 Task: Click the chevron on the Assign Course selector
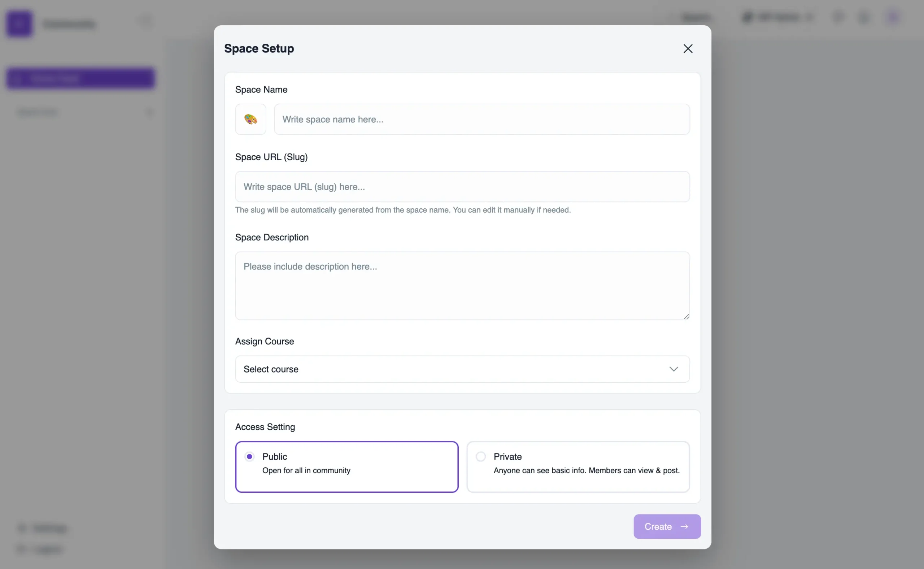tap(674, 369)
